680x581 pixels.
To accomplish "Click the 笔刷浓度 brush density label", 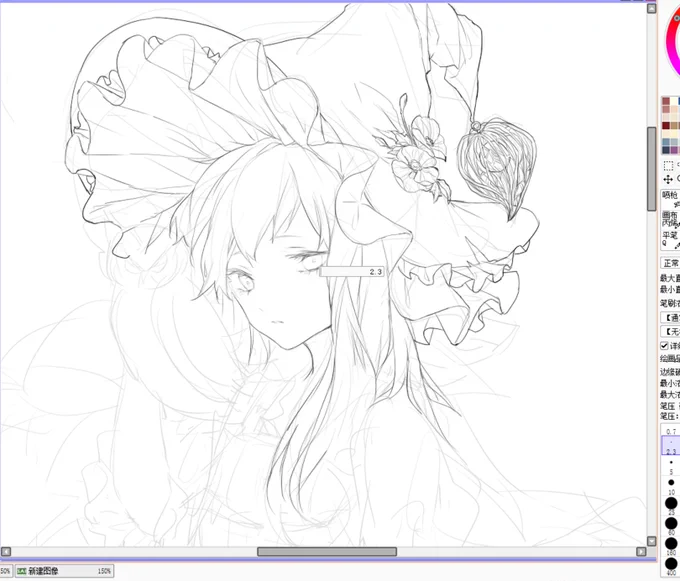I will (670, 303).
